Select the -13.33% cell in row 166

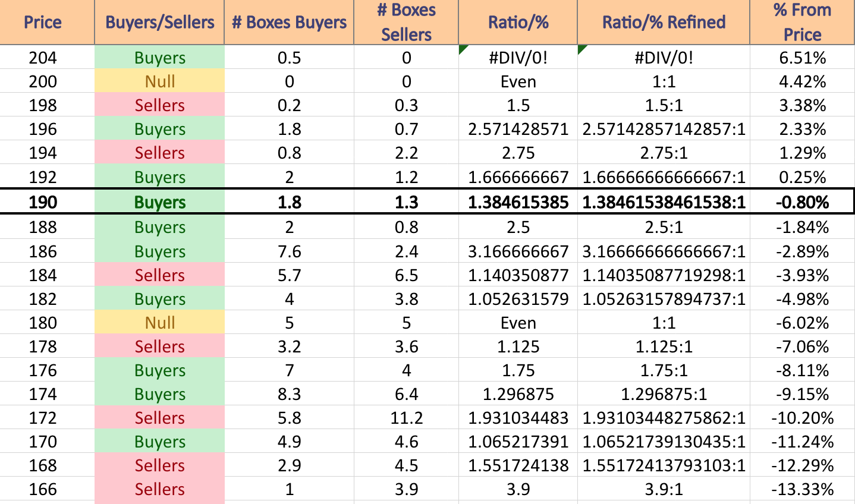pos(802,489)
